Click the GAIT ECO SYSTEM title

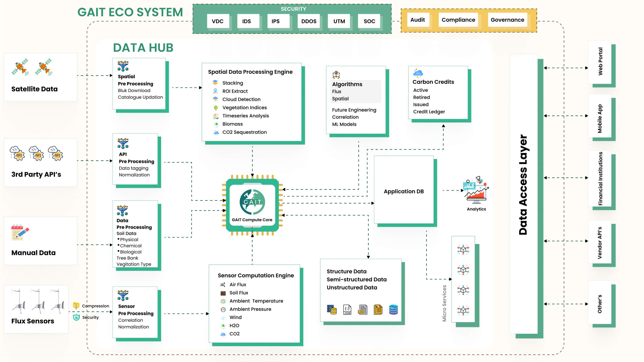pos(130,12)
